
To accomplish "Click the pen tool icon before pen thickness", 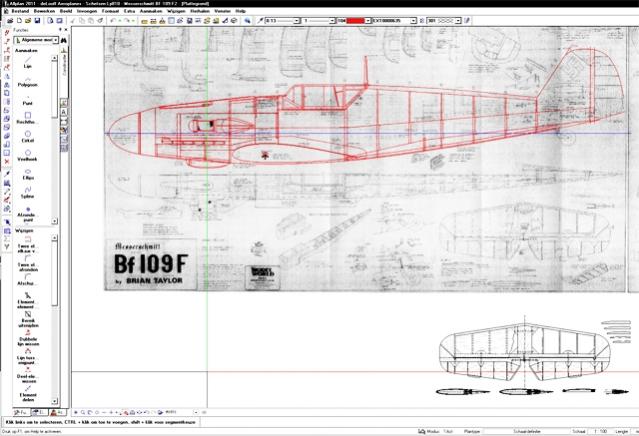I will click(260, 20).
